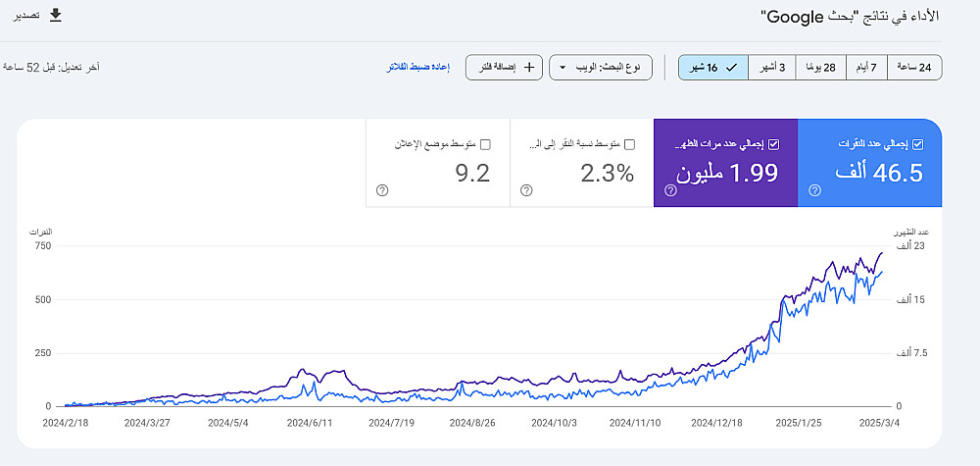The image size is (980, 466).
Task: Choose the 28 يوما date range tab
Action: [819, 68]
